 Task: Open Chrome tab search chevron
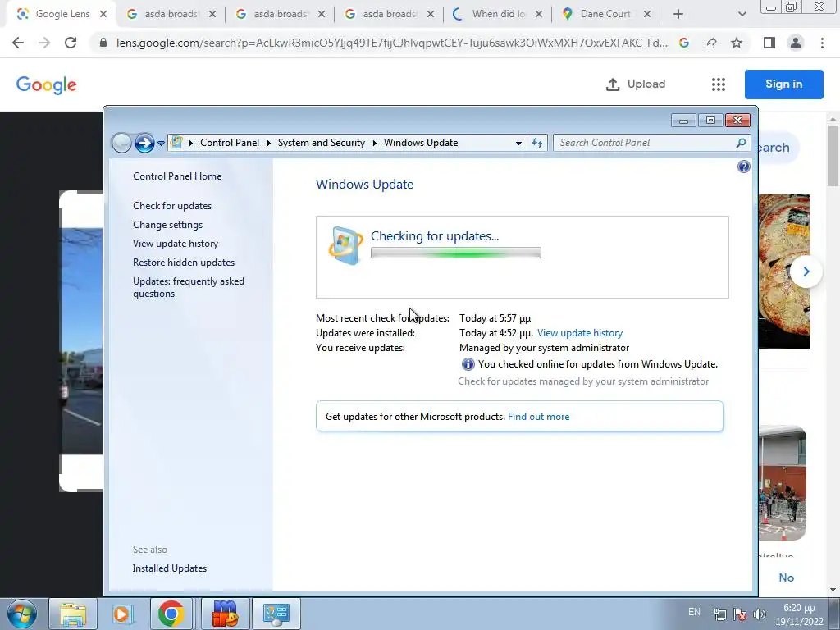click(x=742, y=14)
